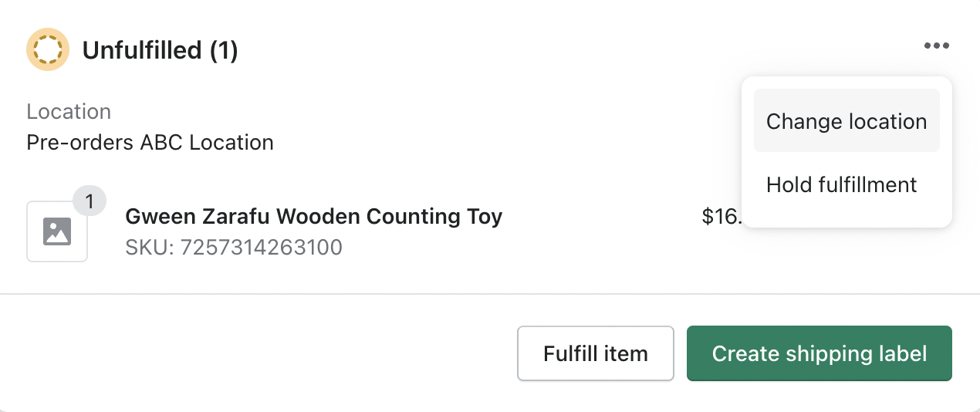
Task: Click the Pre-orders ABC Location text
Action: click(x=150, y=143)
